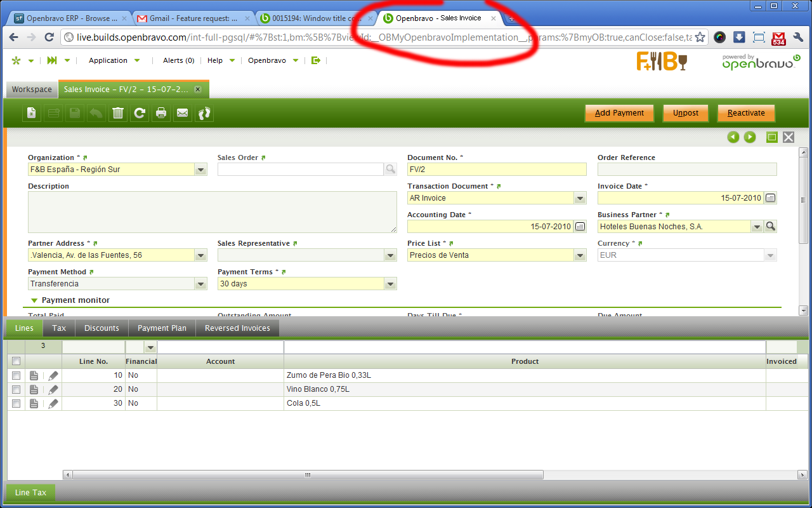
Task: Click the green logout exit icon
Action: 316,60
